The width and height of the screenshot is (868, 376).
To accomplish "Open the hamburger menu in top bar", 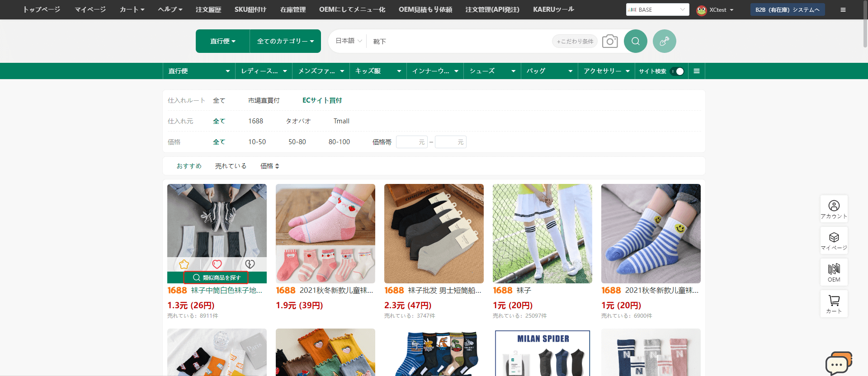I will point(843,9).
